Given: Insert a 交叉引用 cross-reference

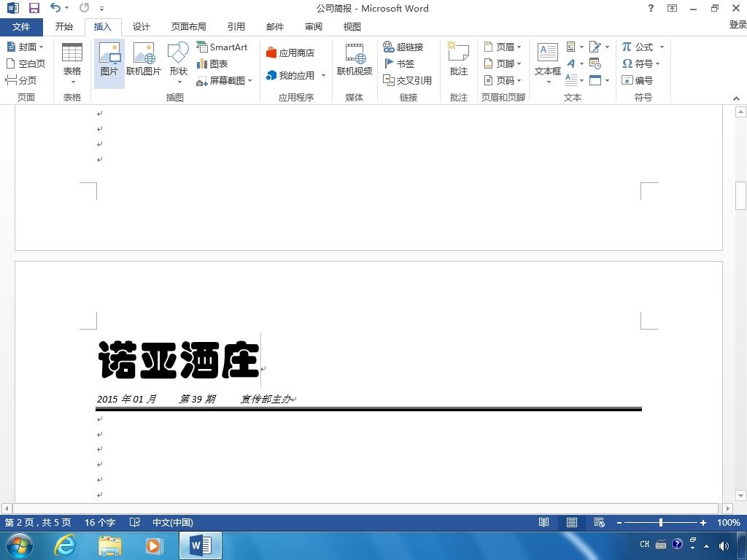Looking at the screenshot, I should click(407, 80).
